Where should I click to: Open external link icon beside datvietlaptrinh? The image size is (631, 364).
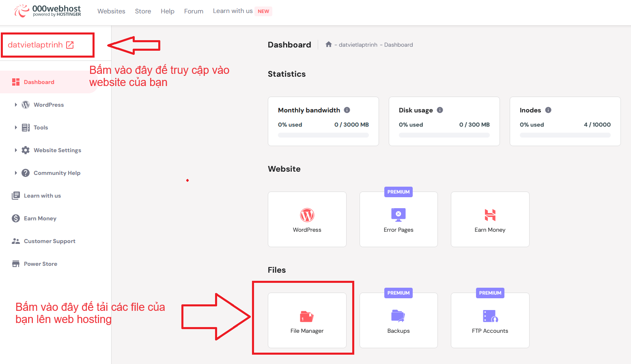coord(70,45)
